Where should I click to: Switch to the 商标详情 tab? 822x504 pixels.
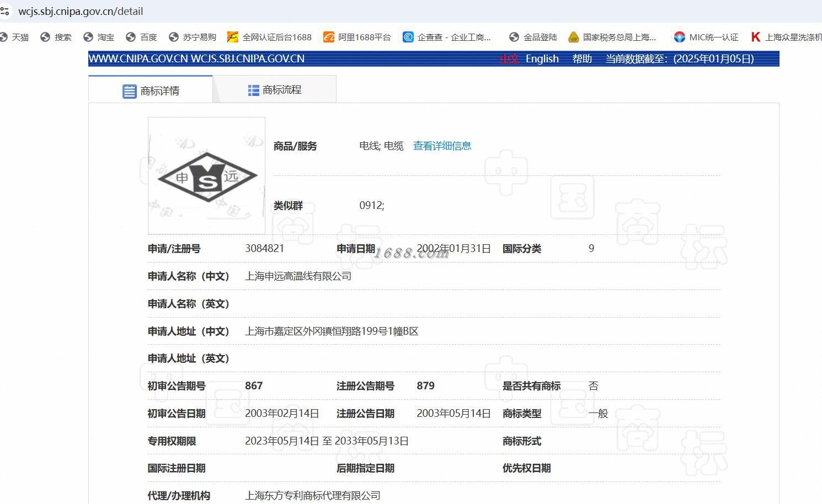point(151,90)
